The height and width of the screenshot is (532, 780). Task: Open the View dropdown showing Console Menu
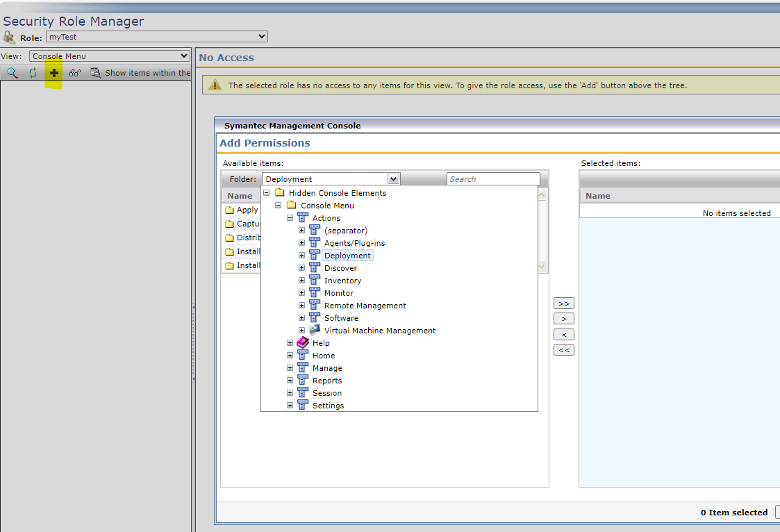point(109,56)
